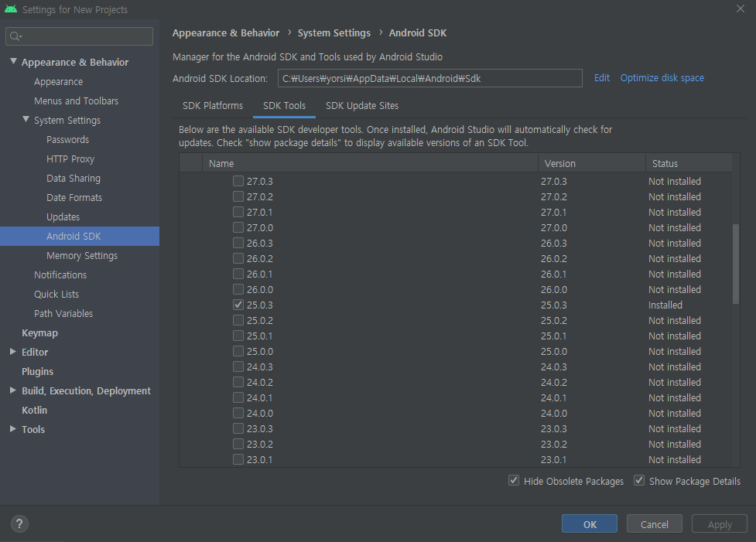Click the Cancel button
Image resolution: width=756 pixels, height=542 pixels.
pyautogui.click(x=655, y=523)
